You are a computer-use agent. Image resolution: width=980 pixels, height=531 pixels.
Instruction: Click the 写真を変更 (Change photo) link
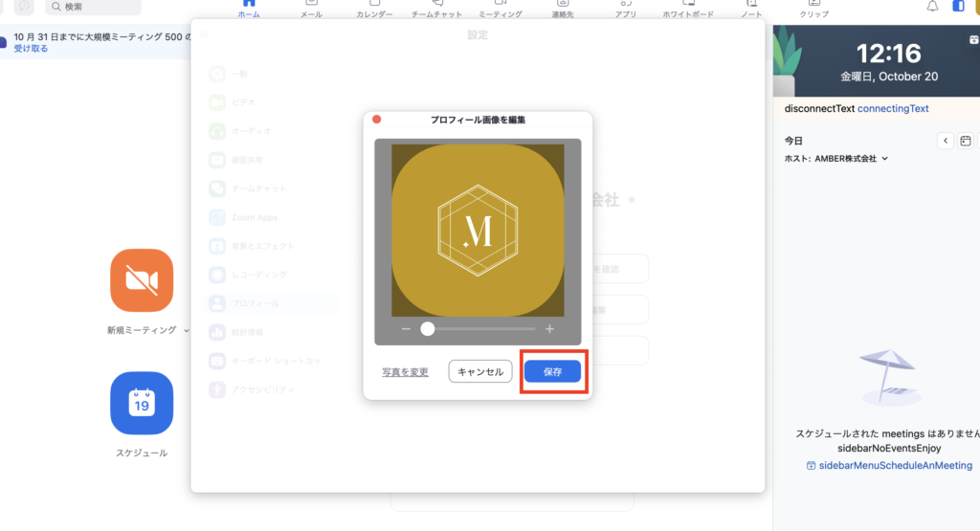[x=405, y=372]
